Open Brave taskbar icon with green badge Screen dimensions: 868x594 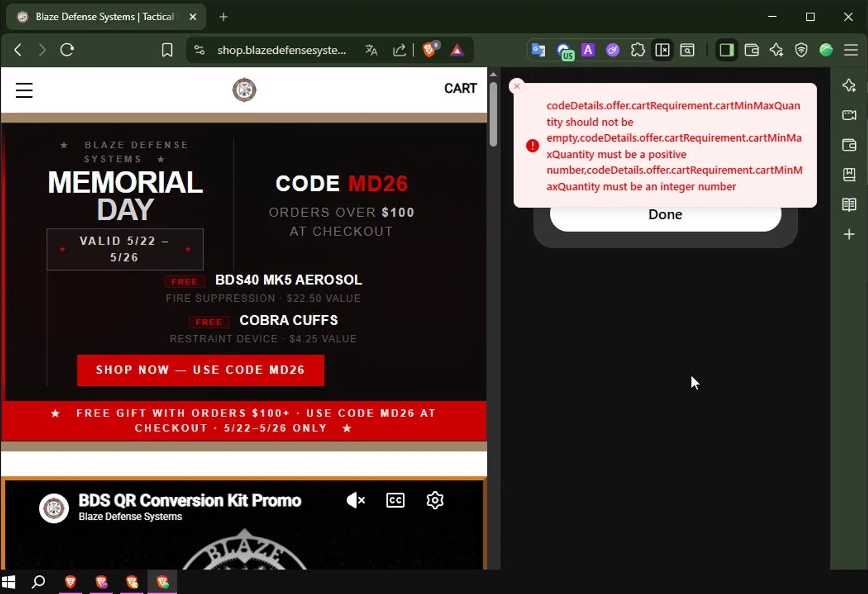(x=163, y=582)
